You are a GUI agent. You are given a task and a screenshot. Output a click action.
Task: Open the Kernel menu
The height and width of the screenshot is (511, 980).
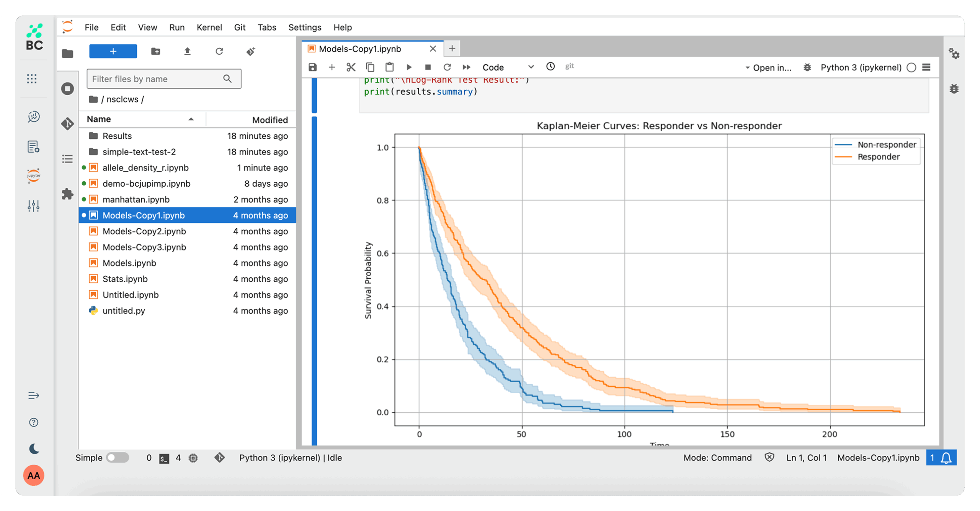pos(209,27)
